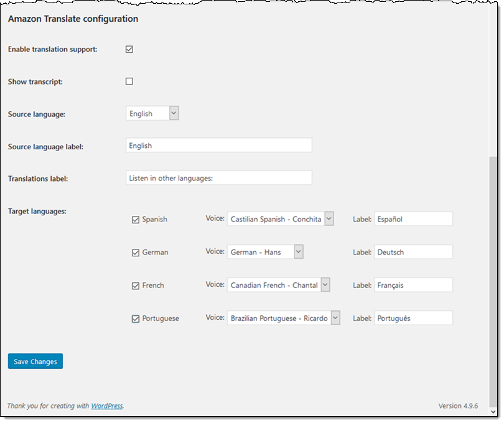The height and width of the screenshot is (423, 504).
Task: Open Brazilian Portuguese - Ricardo voice dropdown
Action: point(284,318)
